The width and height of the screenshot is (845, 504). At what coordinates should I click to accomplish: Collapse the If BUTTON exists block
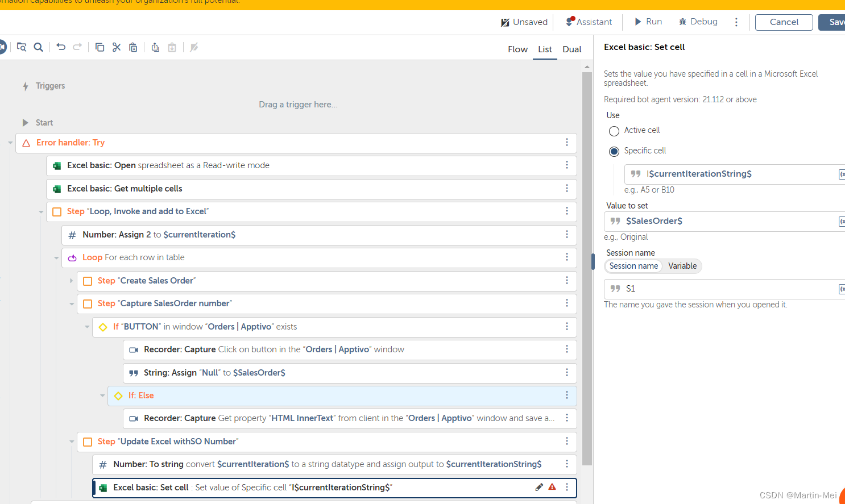point(87,327)
